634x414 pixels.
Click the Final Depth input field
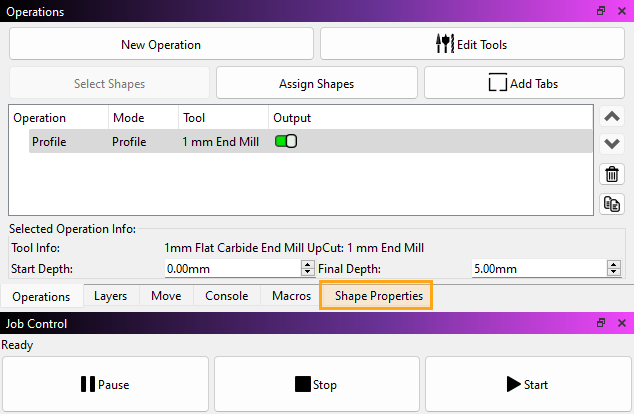pyautogui.click(x=536, y=268)
